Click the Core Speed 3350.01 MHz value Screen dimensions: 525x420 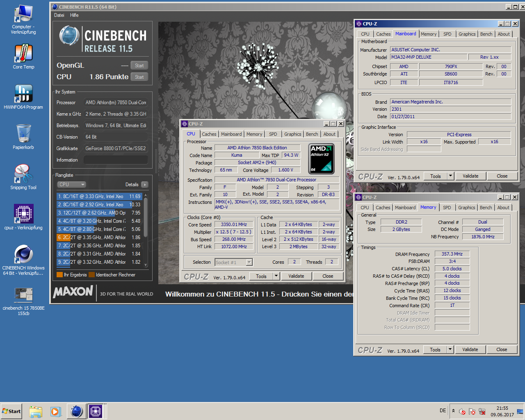(x=234, y=224)
